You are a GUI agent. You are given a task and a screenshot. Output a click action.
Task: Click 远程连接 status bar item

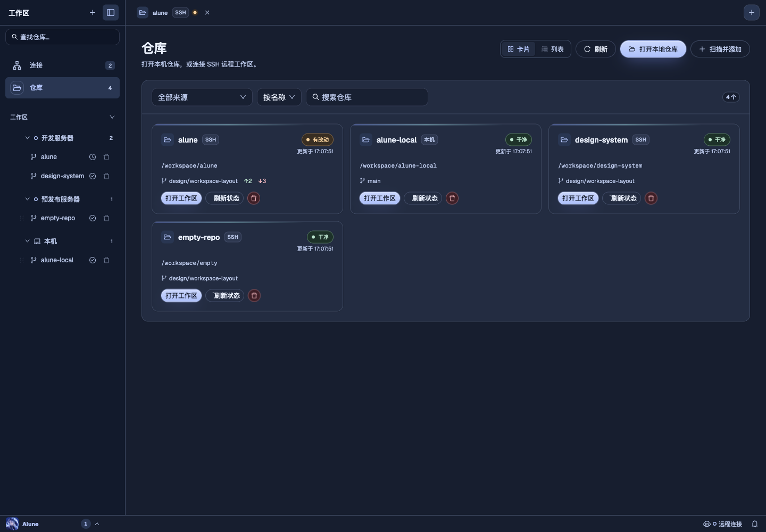pos(723,524)
